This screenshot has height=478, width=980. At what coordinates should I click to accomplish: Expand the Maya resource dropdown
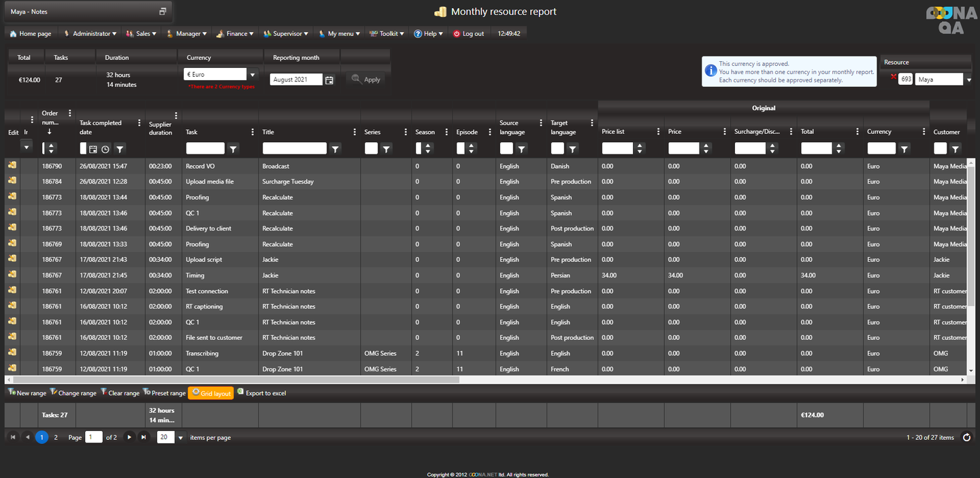point(969,80)
